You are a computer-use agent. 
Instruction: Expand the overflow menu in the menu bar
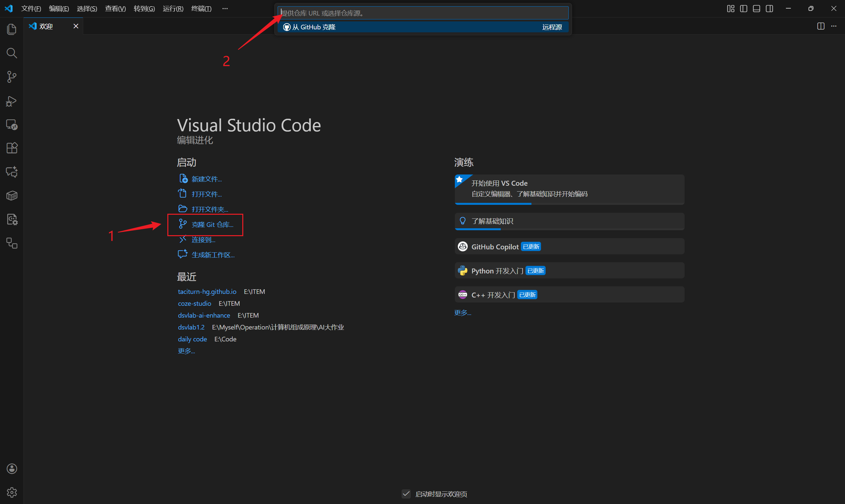pos(225,9)
